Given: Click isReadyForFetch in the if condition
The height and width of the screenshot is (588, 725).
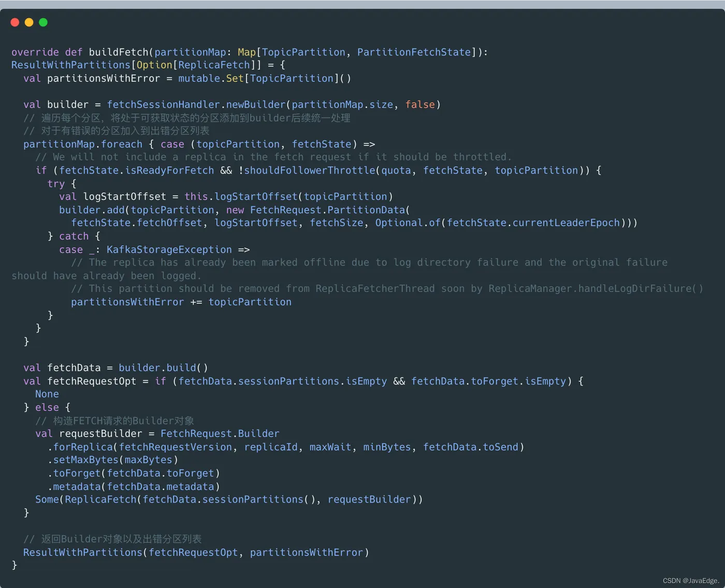Looking at the screenshot, I should (169, 171).
